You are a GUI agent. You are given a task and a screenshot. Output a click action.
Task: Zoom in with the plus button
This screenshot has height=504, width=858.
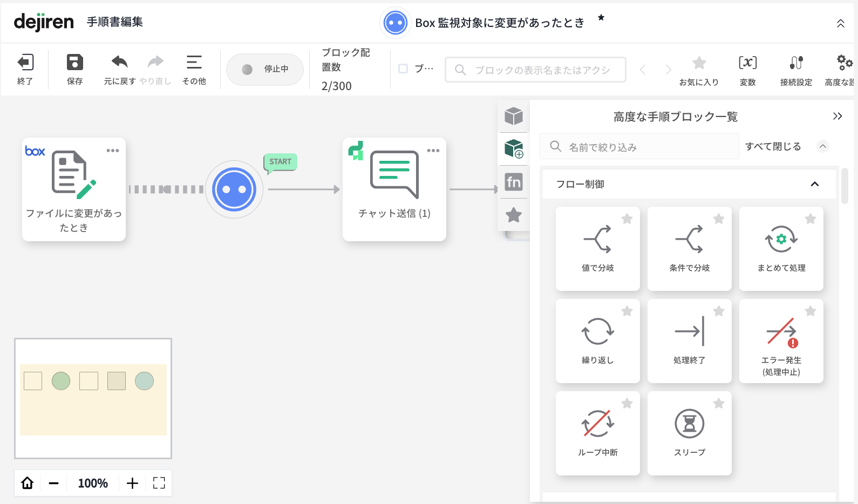(132, 483)
